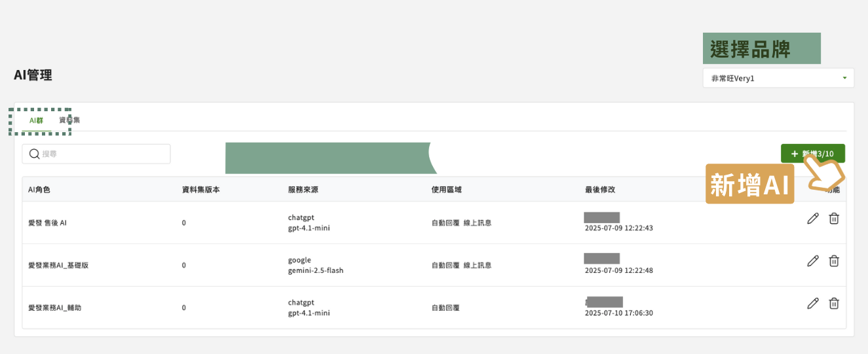868x354 pixels.
Task: Click 自動回覆 線上訊息 in 愛發 售後 AI row
Action: [461, 222]
